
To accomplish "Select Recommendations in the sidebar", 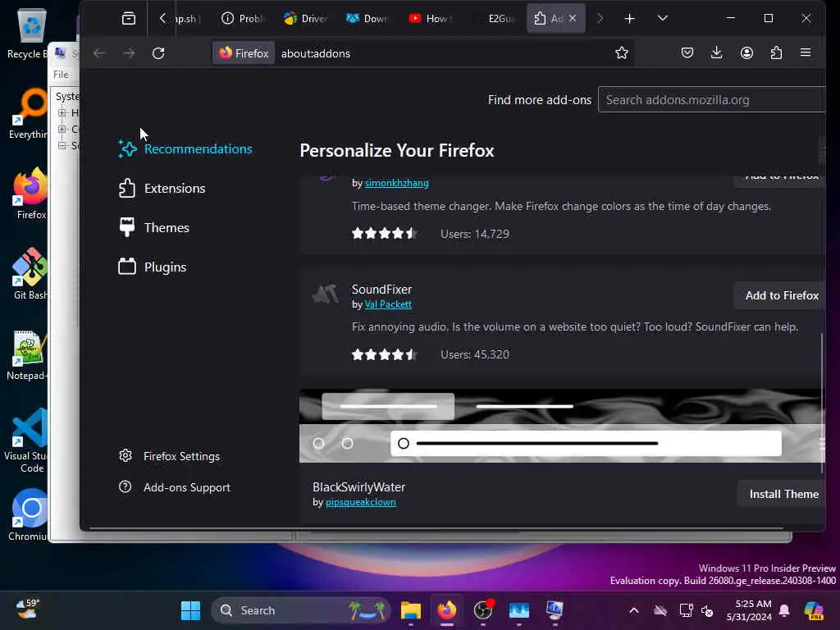I will 185,149.
